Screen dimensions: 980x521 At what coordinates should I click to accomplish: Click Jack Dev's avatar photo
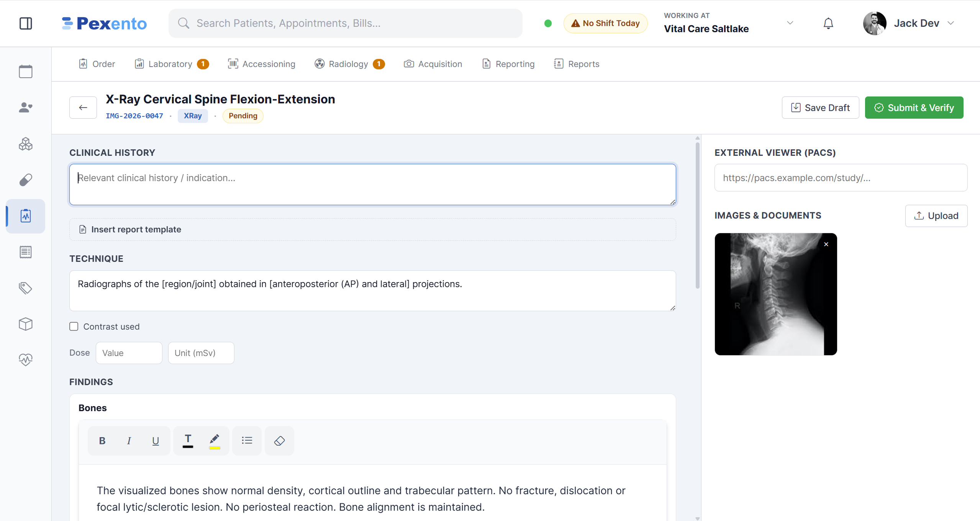pos(875,23)
